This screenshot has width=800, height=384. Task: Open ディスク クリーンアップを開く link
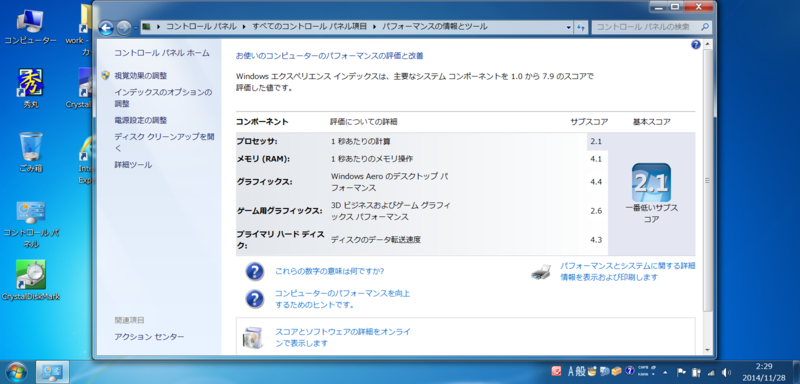pyautogui.click(x=164, y=142)
